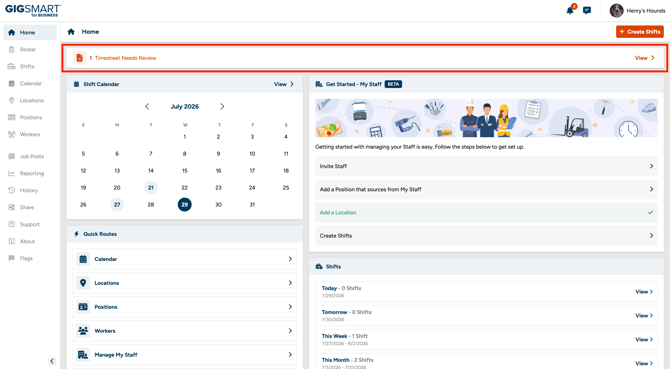Open Locations quick route row

[x=185, y=283]
